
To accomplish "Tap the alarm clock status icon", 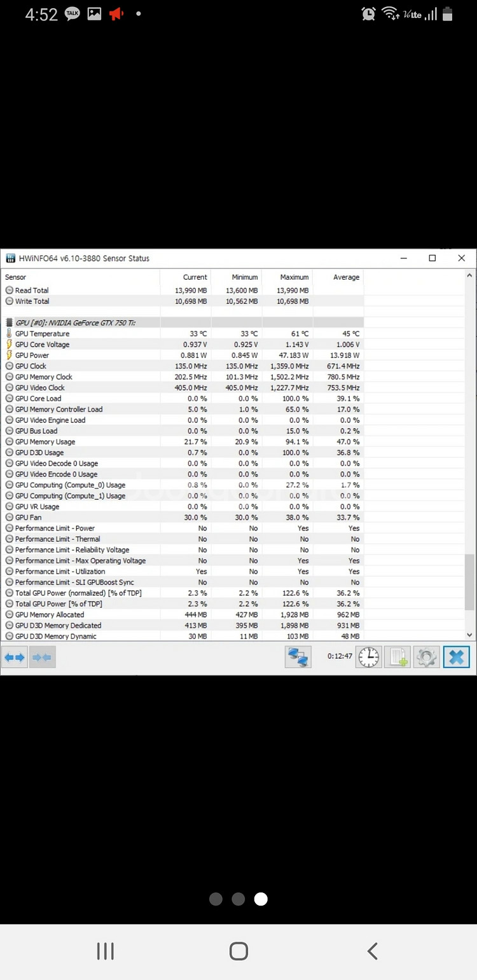I will tap(368, 13).
